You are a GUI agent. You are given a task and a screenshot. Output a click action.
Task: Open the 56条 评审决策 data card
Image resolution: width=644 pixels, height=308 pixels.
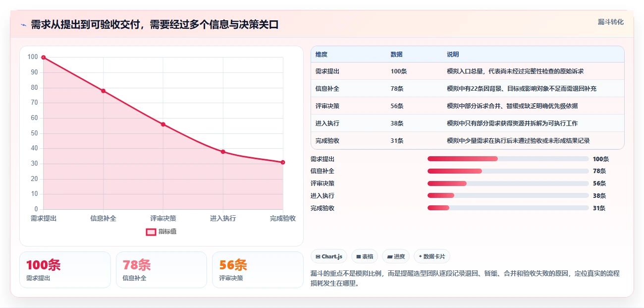tap(258, 270)
